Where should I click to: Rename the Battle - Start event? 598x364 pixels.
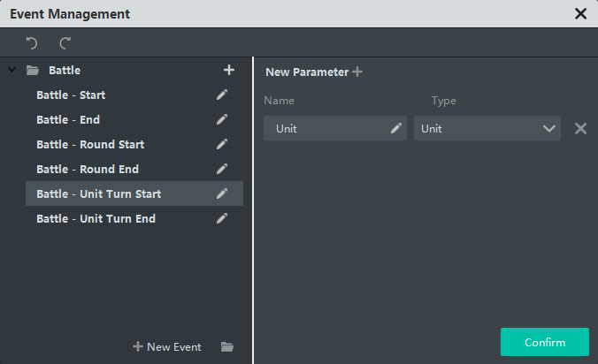(222, 95)
